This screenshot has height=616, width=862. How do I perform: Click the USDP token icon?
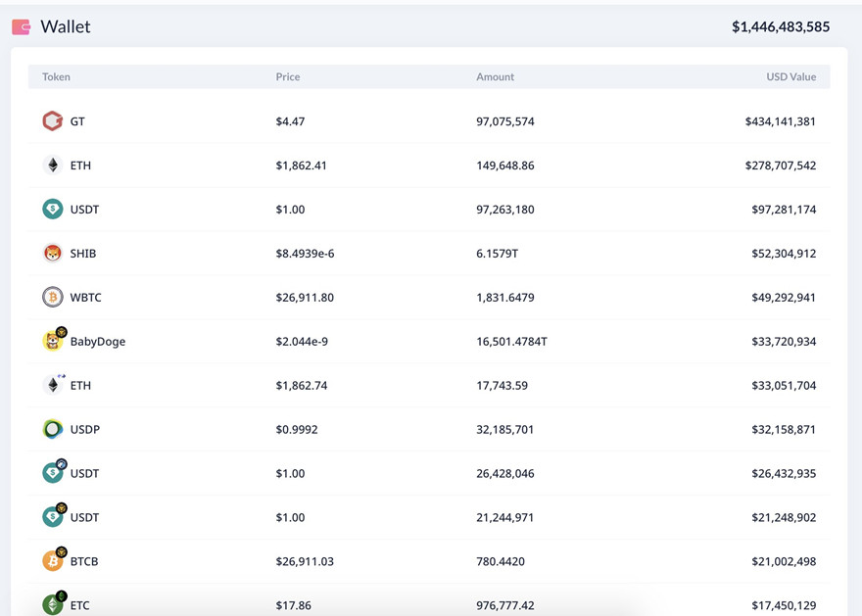pos(53,429)
